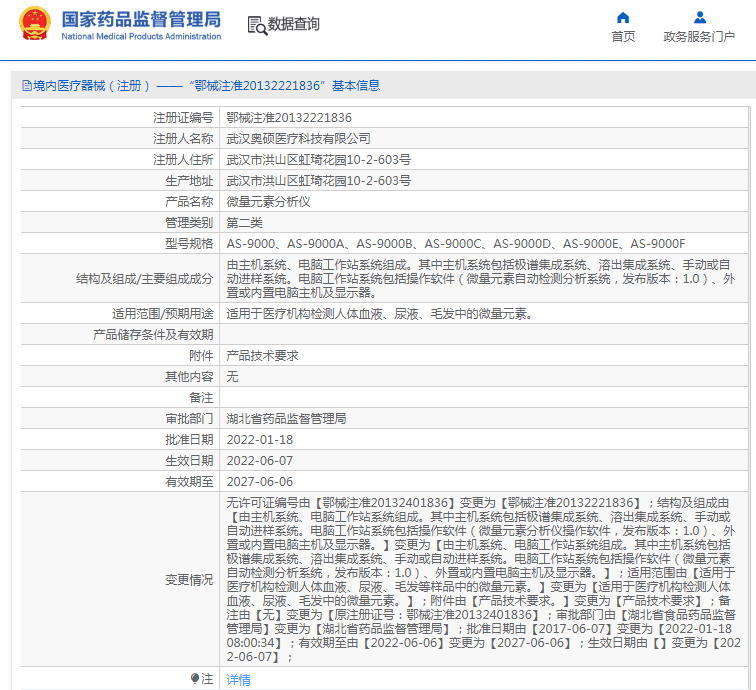This screenshot has width=756, height=690.
Task: Click model list AS-9000、AS-9000A value
Action: pos(456,244)
